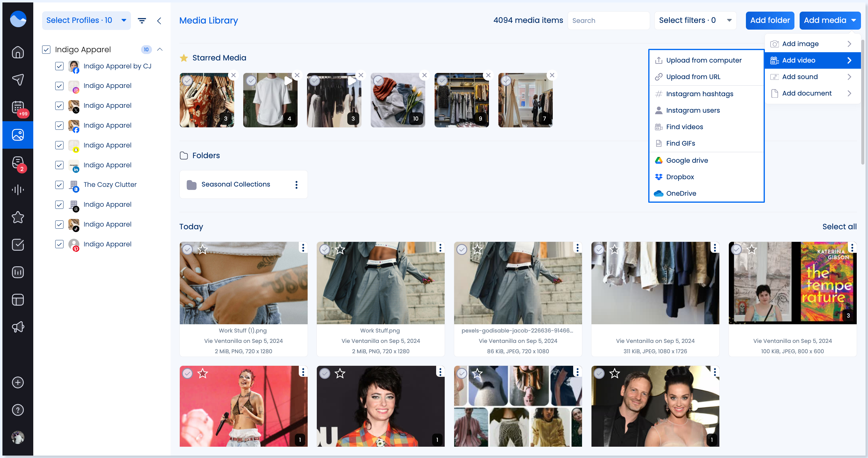
Task: Toggle the Indigo Apparel group checkbox
Action: [x=46, y=49]
